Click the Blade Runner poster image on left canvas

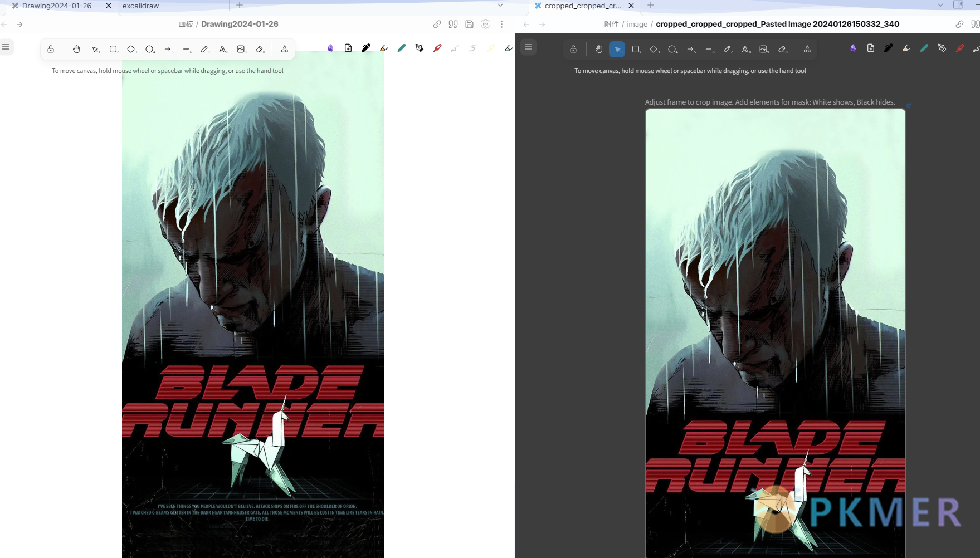click(x=253, y=305)
